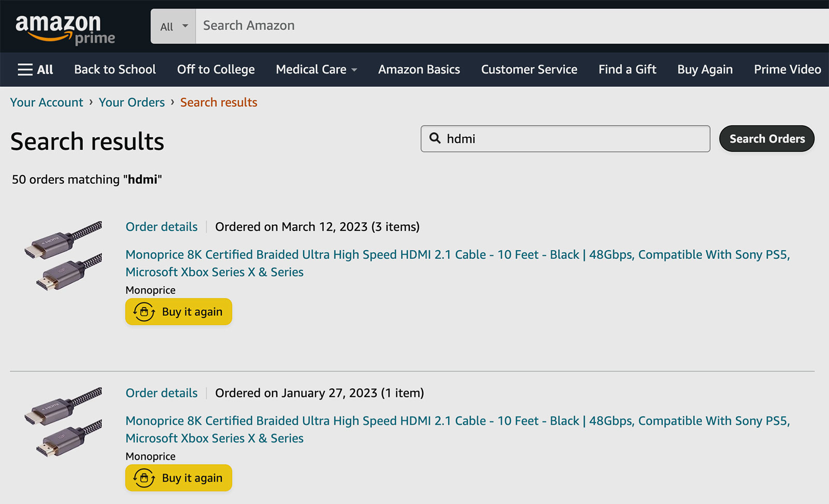Click the order search field containing hdmi
The width and height of the screenshot is (829, 504).
click(565, 139)
